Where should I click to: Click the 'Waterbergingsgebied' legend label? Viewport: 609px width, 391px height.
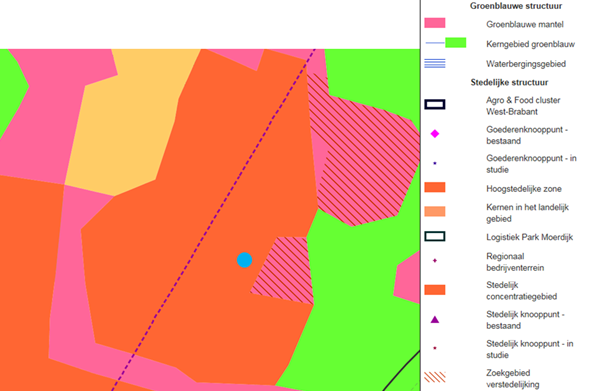click(526, 64)
